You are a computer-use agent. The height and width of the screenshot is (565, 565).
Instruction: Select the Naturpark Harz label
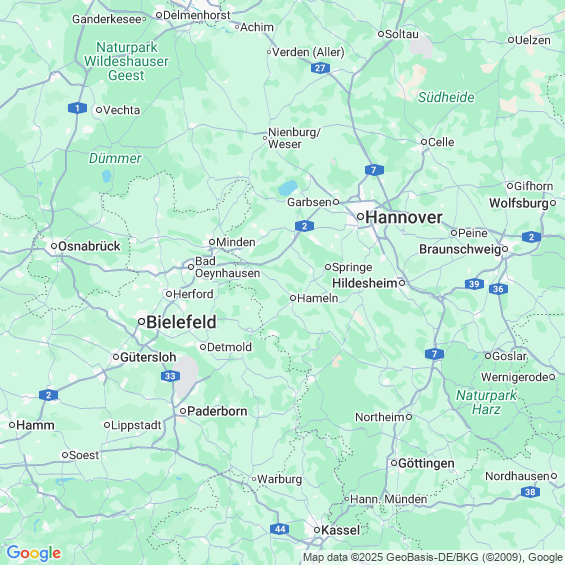pos(486,402)
